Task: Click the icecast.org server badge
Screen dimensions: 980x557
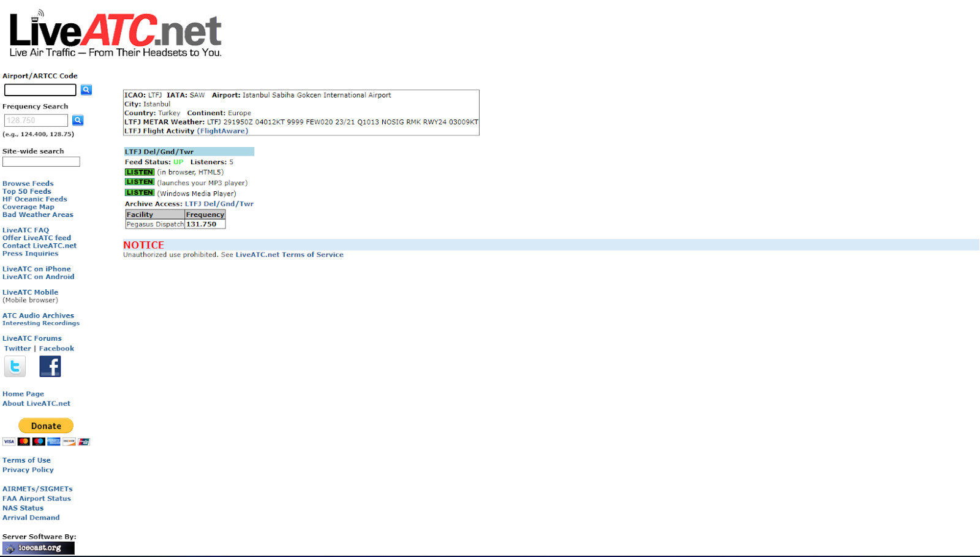Action: [39, 548]
